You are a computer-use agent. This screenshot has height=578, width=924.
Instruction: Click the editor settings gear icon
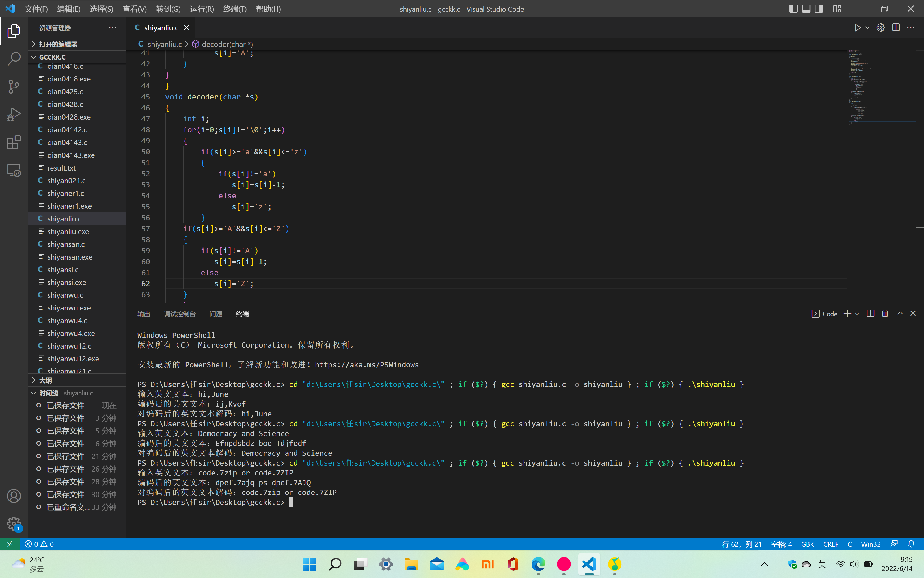tap(880, 27)
